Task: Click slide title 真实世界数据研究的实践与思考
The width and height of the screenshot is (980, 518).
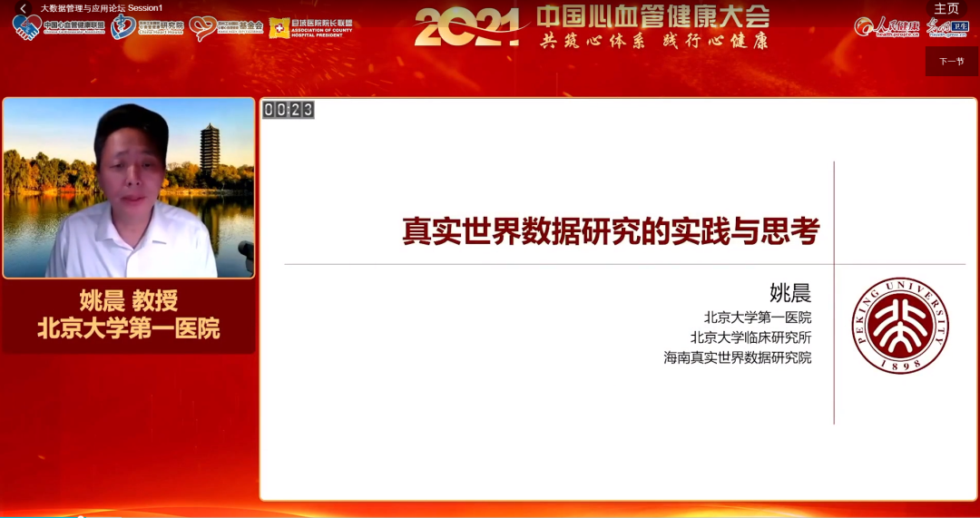Action: click(x=611, y=231)
